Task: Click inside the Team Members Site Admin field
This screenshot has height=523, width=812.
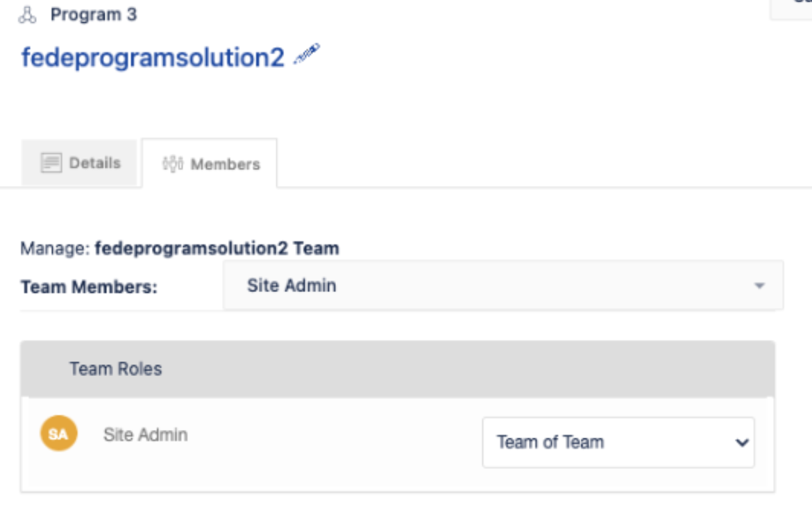Action: click(503, 285)
